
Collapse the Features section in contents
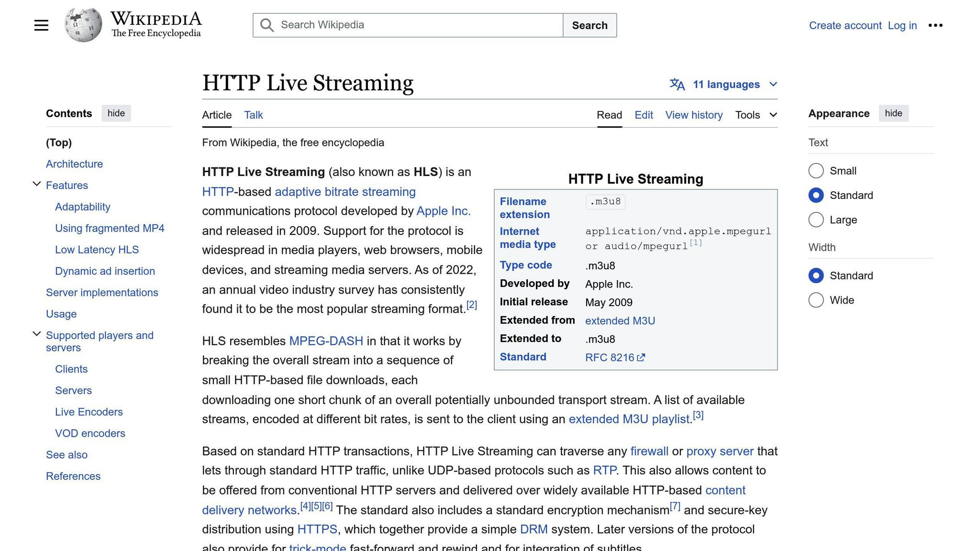(x=36, y=184)
